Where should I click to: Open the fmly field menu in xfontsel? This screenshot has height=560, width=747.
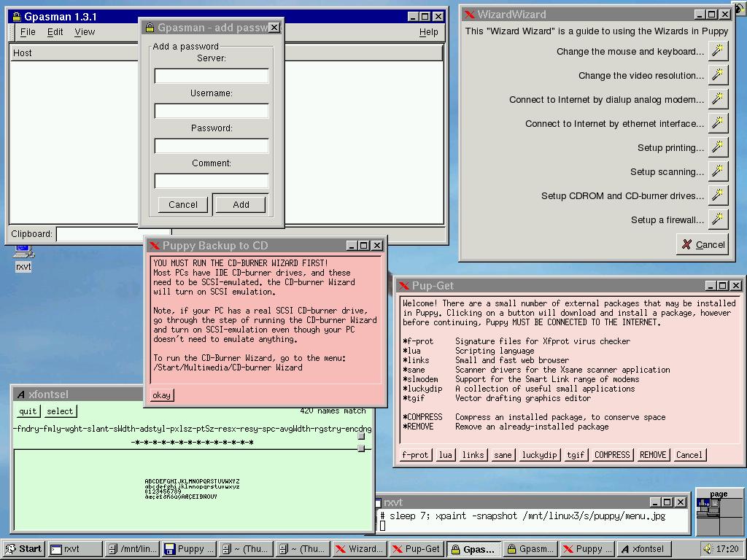(x=53, y=428)
